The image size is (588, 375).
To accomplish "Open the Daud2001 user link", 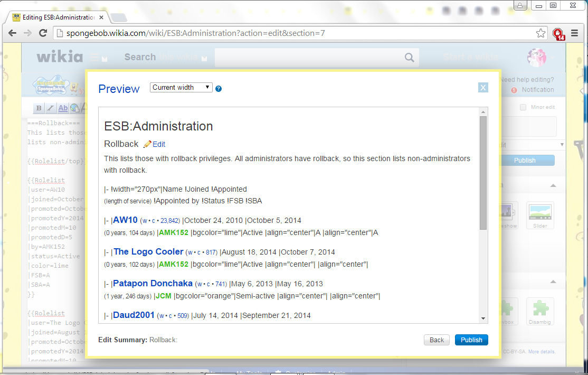I will pyautogui.click(x=134, y=315).
